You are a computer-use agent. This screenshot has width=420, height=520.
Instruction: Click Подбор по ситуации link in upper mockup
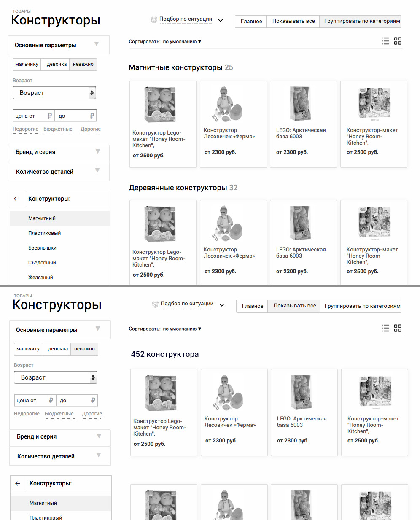point(186,19)
